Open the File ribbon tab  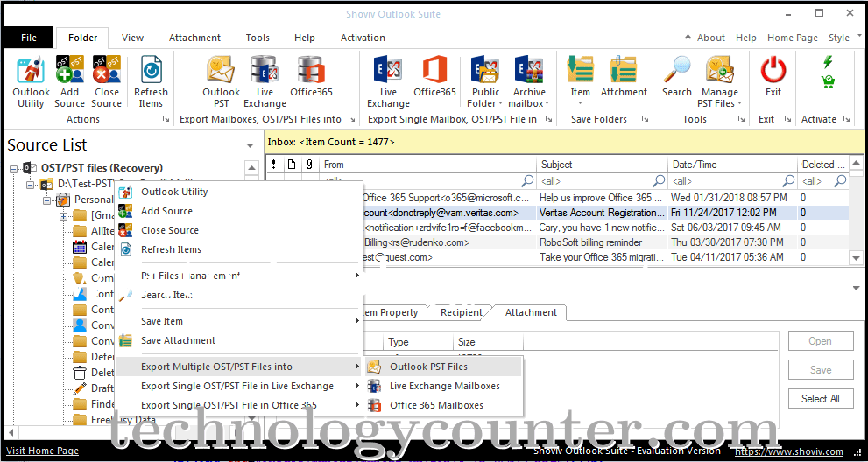click(29, 38)
